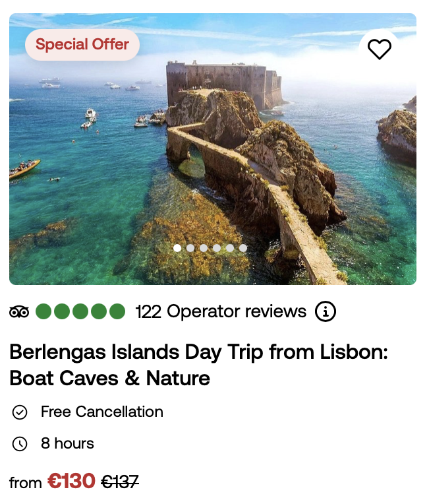Select the Special Offer badge
Image resolution: width=427 pixels, height=504 pixels.
82,45
